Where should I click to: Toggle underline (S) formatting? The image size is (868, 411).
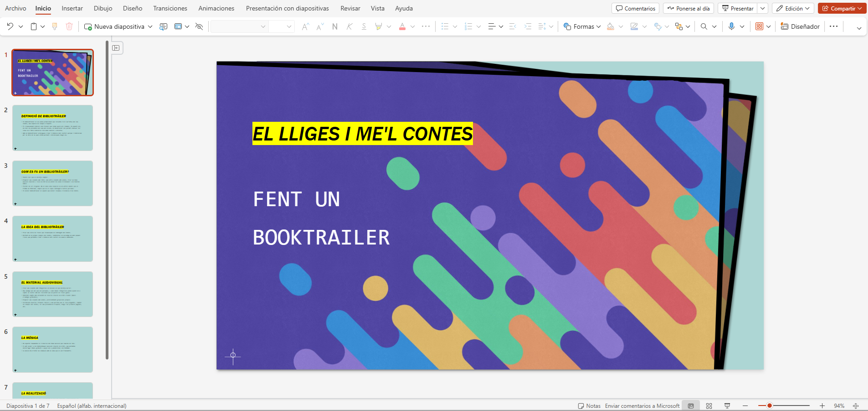click(364, 26)
